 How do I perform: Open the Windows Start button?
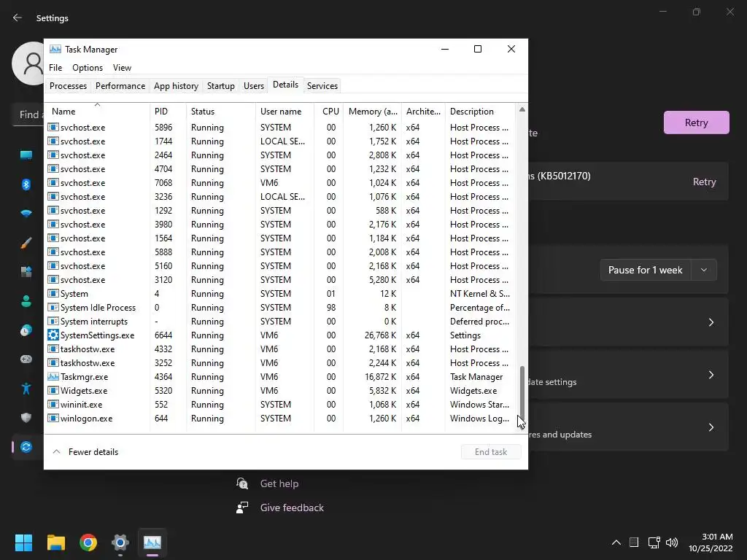(x=23, y=542)
